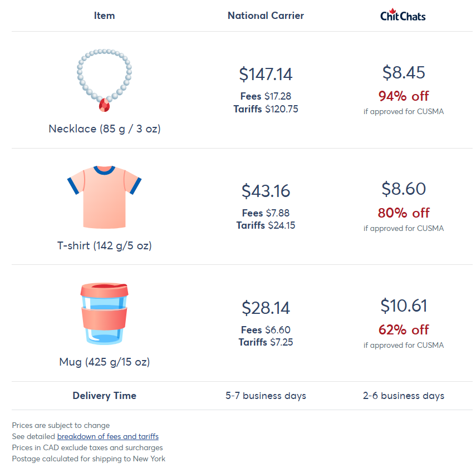Click the $8.60 Chit Chats T-shirt price

click(x=404, y=189)
